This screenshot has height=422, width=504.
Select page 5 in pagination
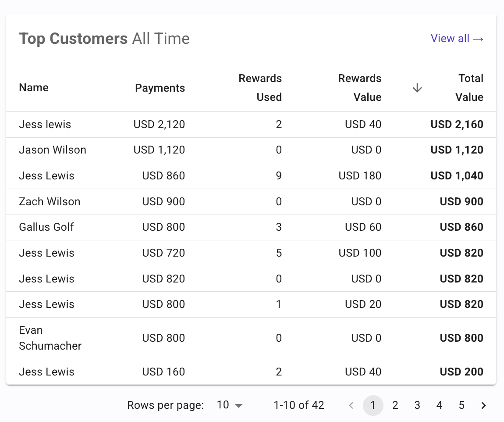[x=461, y=405]
